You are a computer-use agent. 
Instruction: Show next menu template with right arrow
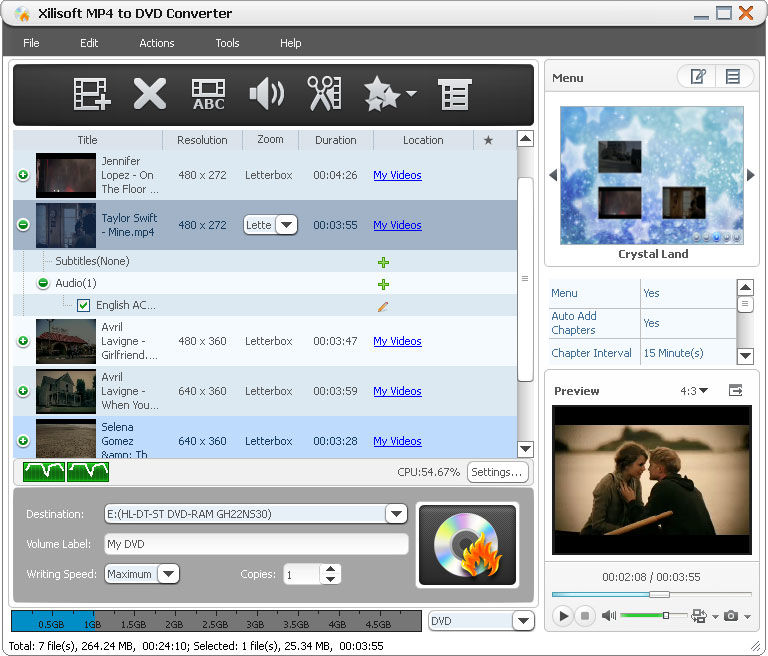[751, 175]
